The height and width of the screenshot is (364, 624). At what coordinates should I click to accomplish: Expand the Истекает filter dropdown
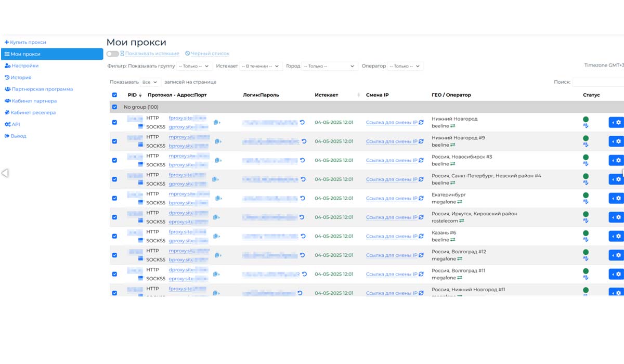tap(260, 66)
